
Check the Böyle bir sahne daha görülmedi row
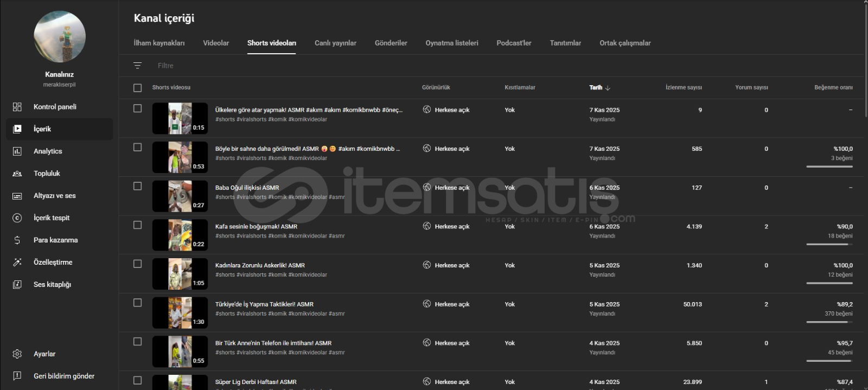pyautogui.click(x=138, y=148)
